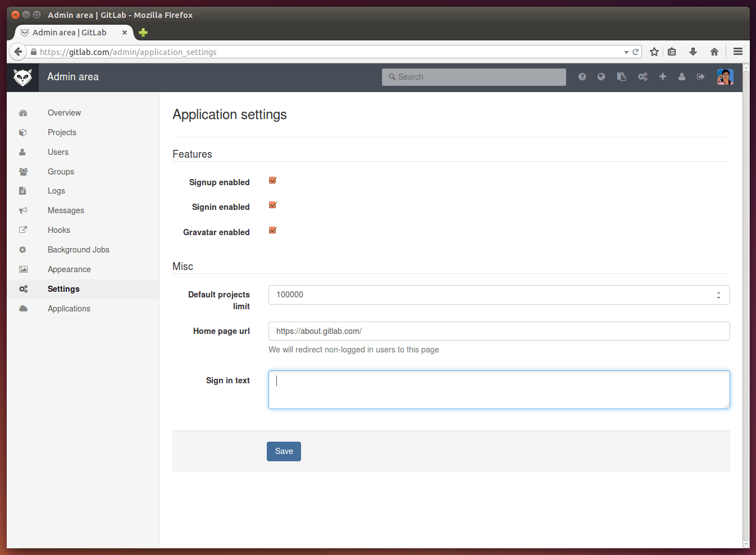The height and width of the screenshot is (555, 756).
Task: Open Messages via the megaphone icon
Action: coord(22,210)
